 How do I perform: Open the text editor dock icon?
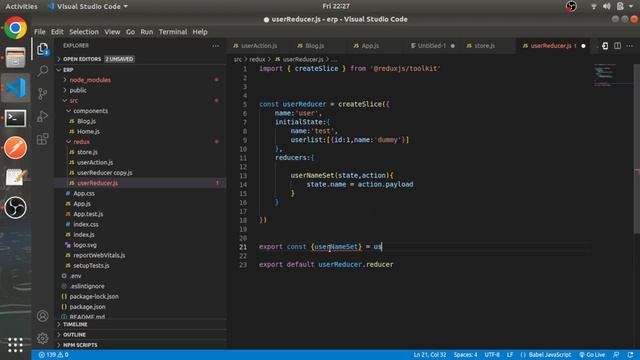[x=16, y=178]
